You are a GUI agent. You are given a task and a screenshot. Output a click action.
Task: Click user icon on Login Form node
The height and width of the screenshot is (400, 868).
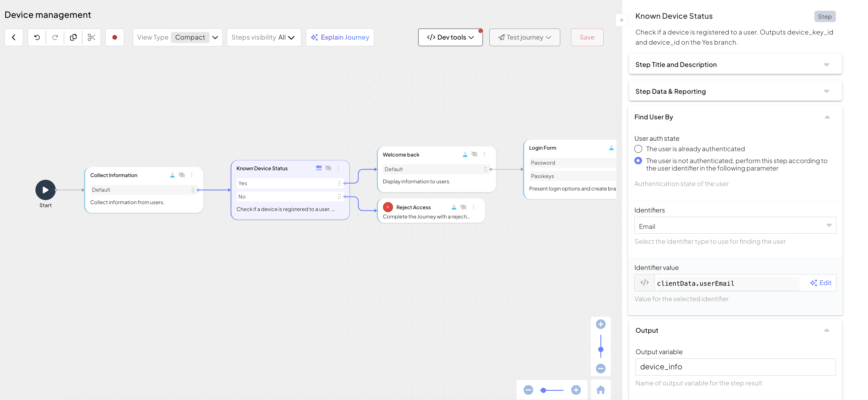611,148
